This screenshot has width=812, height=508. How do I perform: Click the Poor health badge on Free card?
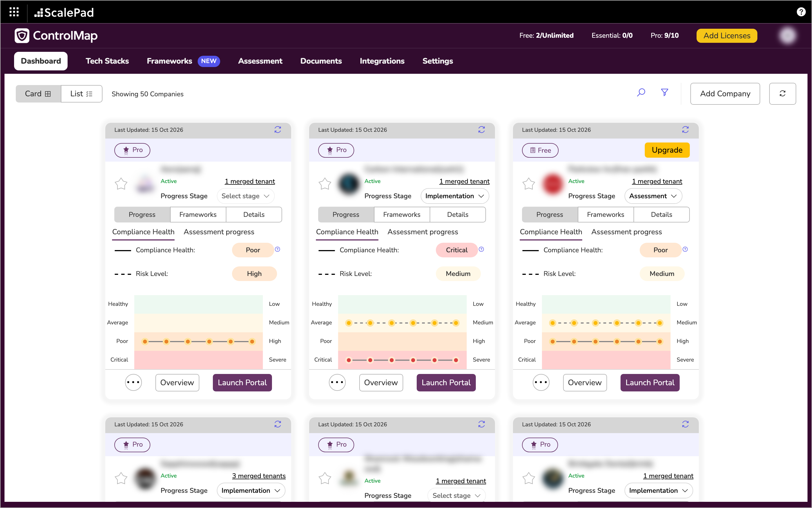pos(660,250)
